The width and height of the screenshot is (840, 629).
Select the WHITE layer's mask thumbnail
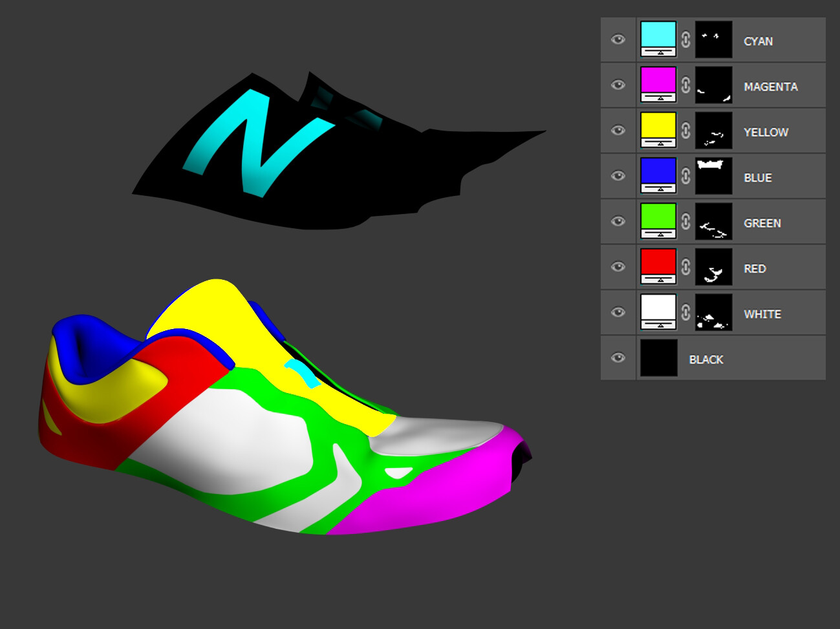pos(714,312)
